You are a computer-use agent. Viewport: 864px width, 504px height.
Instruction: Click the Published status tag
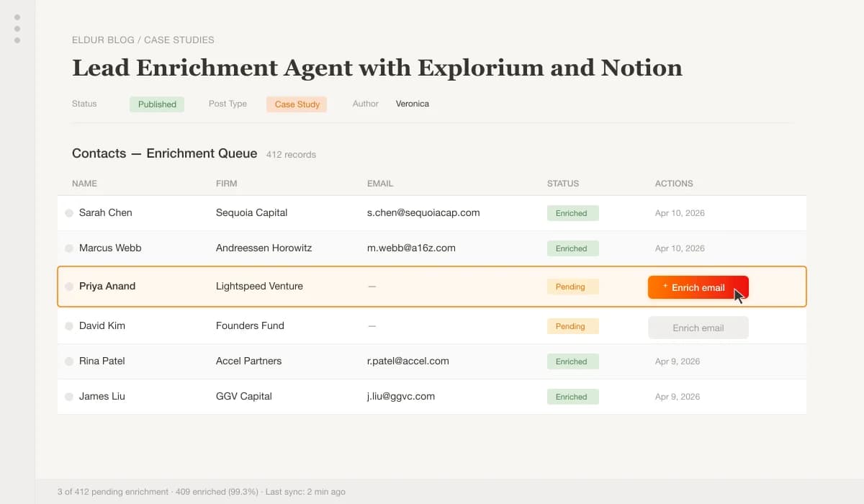point(157,104)
